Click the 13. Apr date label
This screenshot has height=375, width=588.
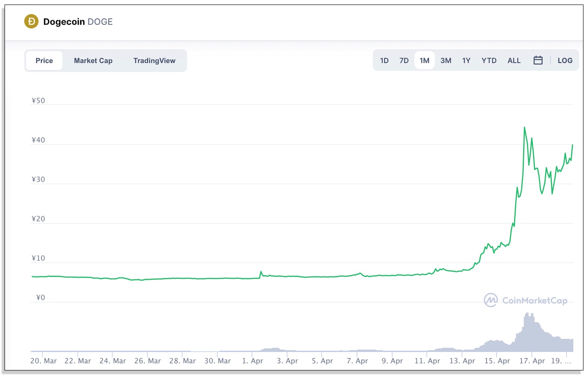[x=462, y=361]
